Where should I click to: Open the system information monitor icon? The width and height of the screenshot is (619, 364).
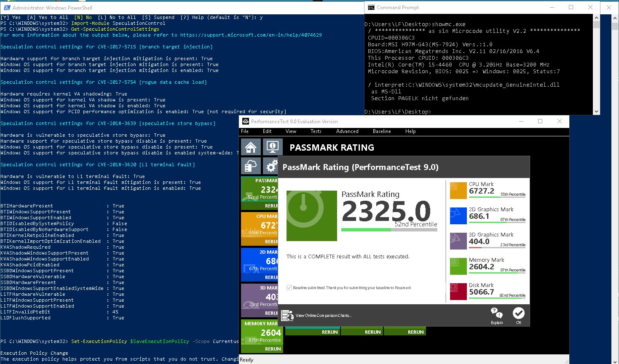point(273,147)
